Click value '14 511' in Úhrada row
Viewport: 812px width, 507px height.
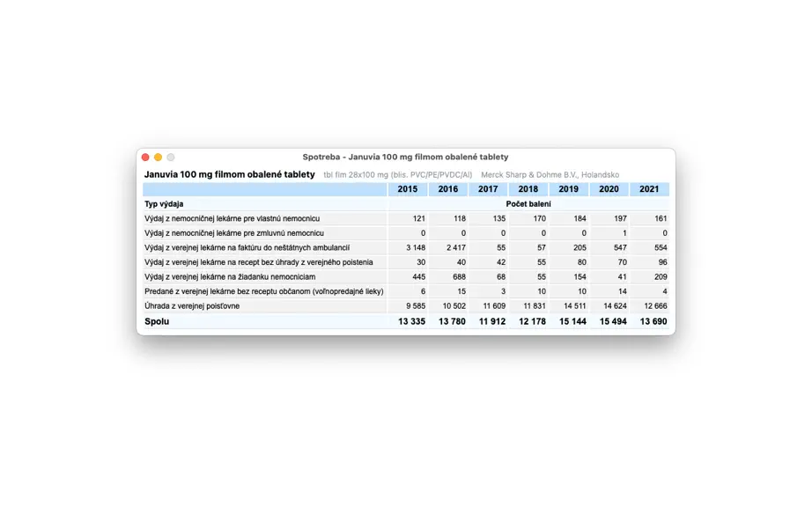(x=575, y=305)
